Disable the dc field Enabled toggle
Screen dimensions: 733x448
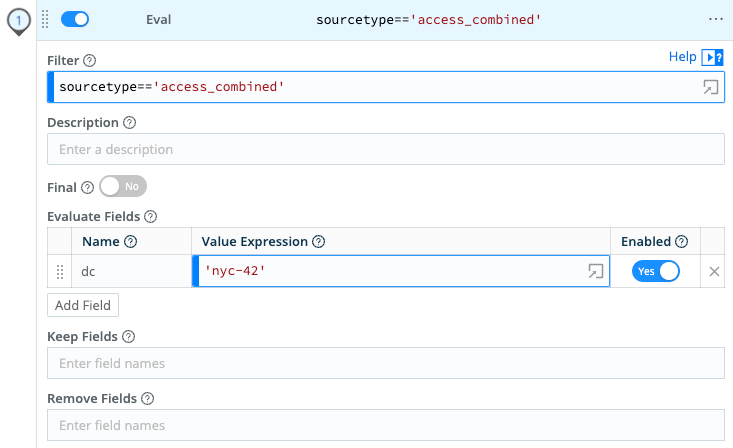(x=655, y=271)
